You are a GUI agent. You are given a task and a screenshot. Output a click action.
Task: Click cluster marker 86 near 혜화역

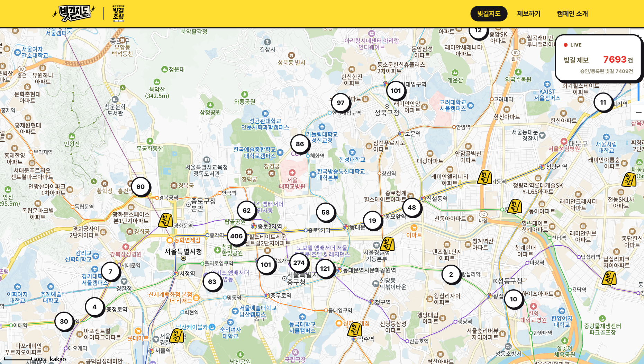(300, 144)
